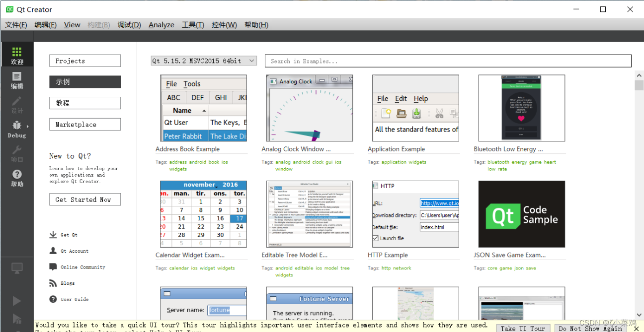The image size is (644, 332).
Task: Open the 教程 (Tutorials) button
Action: point(85,103)
